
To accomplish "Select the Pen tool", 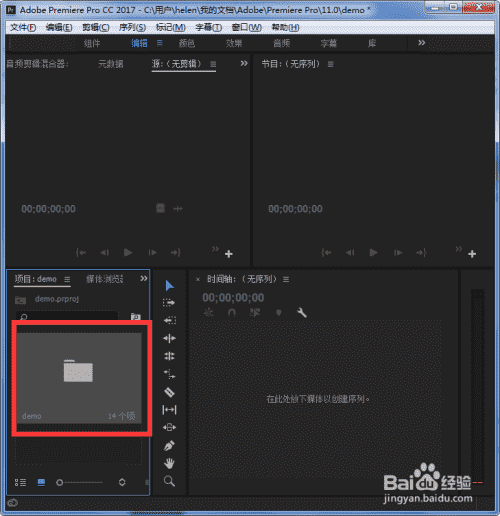I will 169,446.
